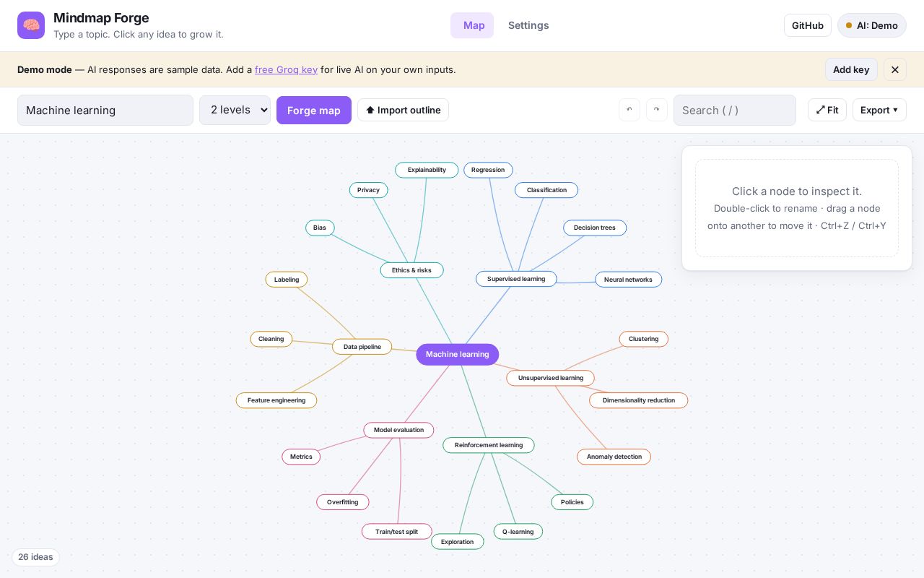The width and height of the screenshot is (924, 578).
Task: Click 'Click a node to inspect it.' text
Action: tap(797, 191)
